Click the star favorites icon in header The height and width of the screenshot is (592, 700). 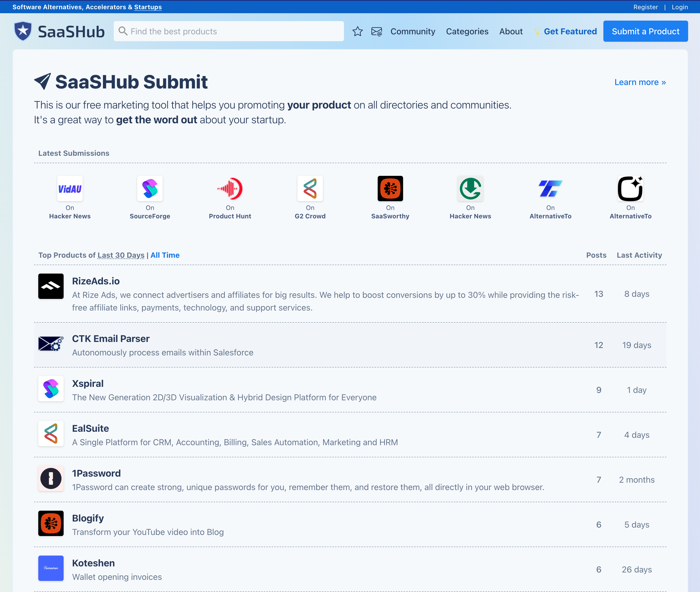[x=357, y=31]
